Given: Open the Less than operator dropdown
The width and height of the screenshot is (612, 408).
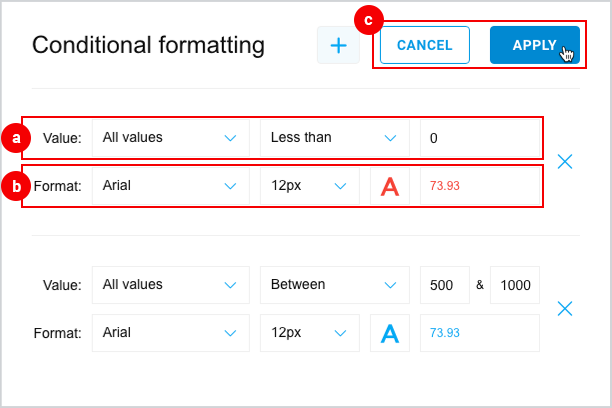Looking at the screenshot, I should coord(335,138).
